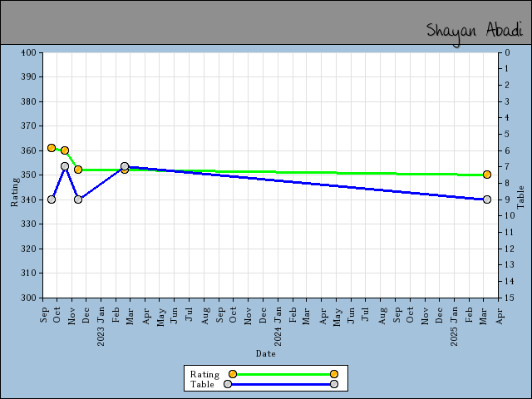Image resolution: width=532 pixels, height=399 pixels.
Task: Click the 300 label on Rating axis
Action: (28, 298)
